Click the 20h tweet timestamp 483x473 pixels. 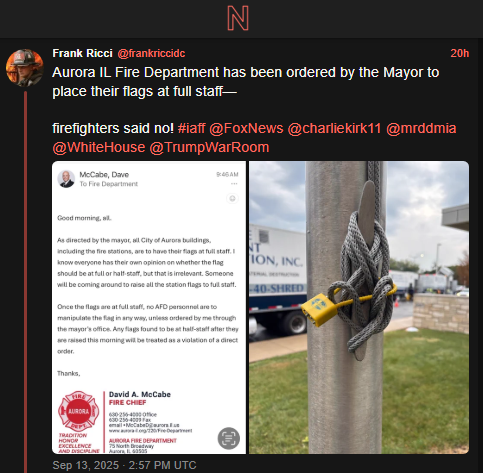(460, 53)
